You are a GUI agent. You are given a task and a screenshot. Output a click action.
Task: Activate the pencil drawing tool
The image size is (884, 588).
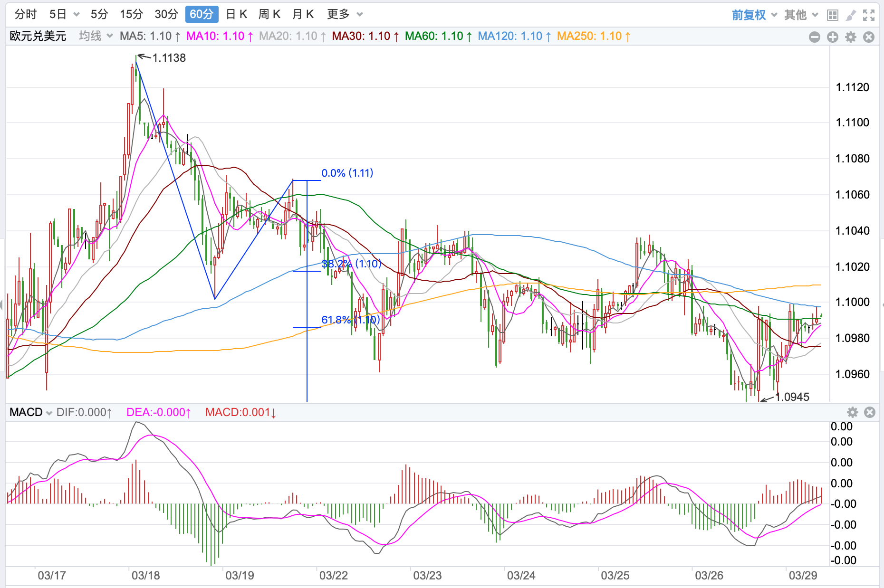pyautogui.click(x=851, y=15)
